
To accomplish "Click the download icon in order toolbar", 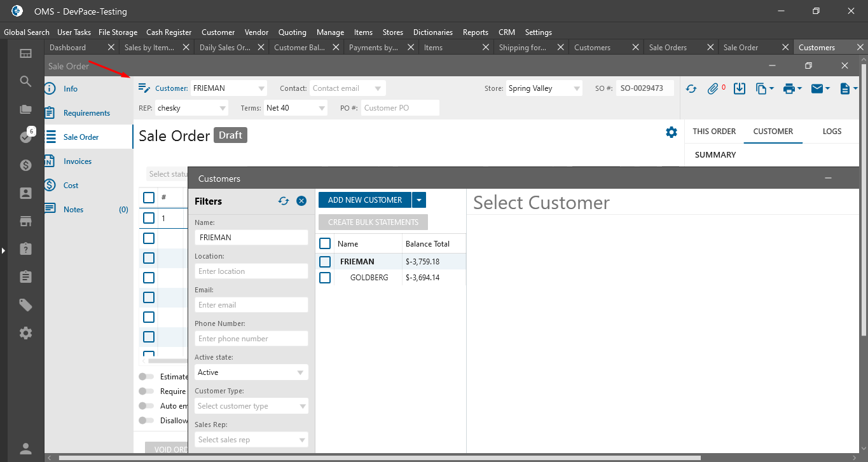I will pos(739,89).
